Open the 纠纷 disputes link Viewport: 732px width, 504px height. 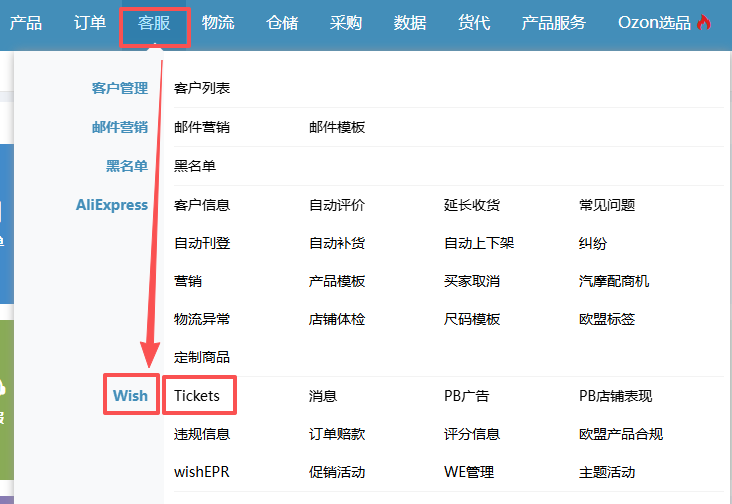click(593, 243)
